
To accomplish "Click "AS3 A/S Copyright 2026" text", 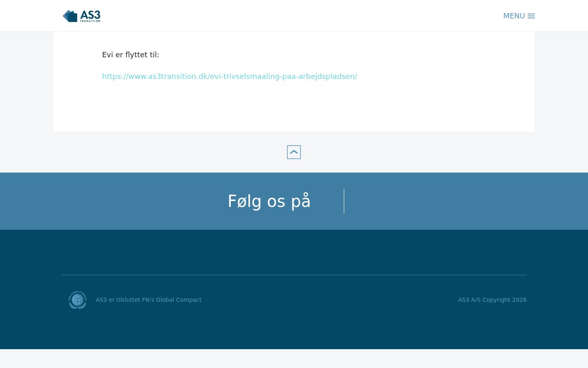I will (492, 300).
